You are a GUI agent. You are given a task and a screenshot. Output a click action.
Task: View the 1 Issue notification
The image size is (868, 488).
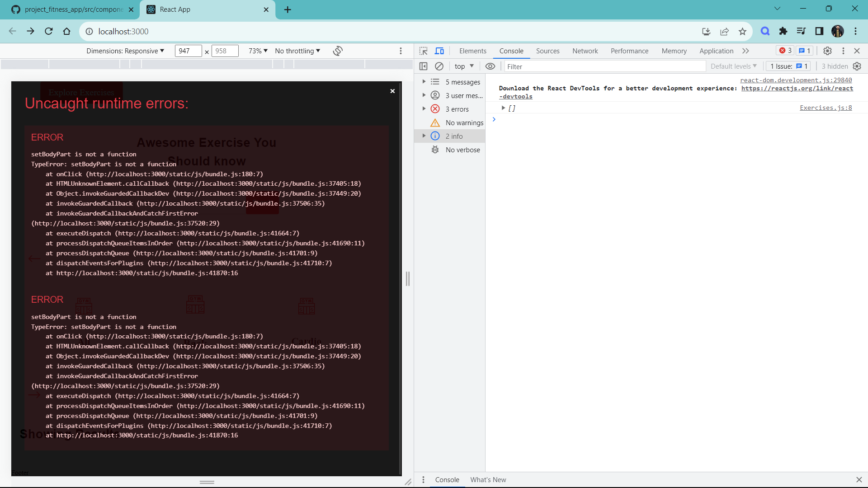[x=788, y=66]
